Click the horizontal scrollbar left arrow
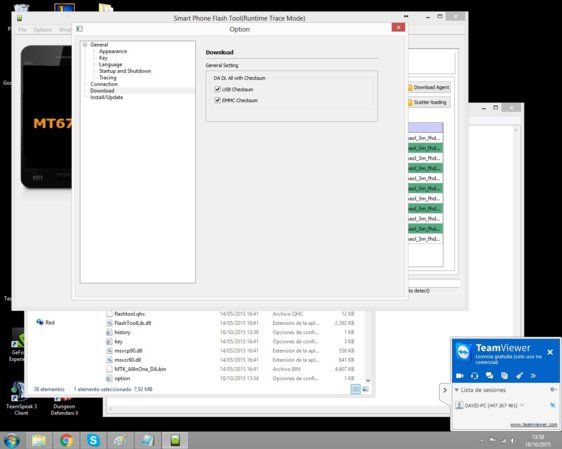This screenshot has height=449, width=562. 110,409
